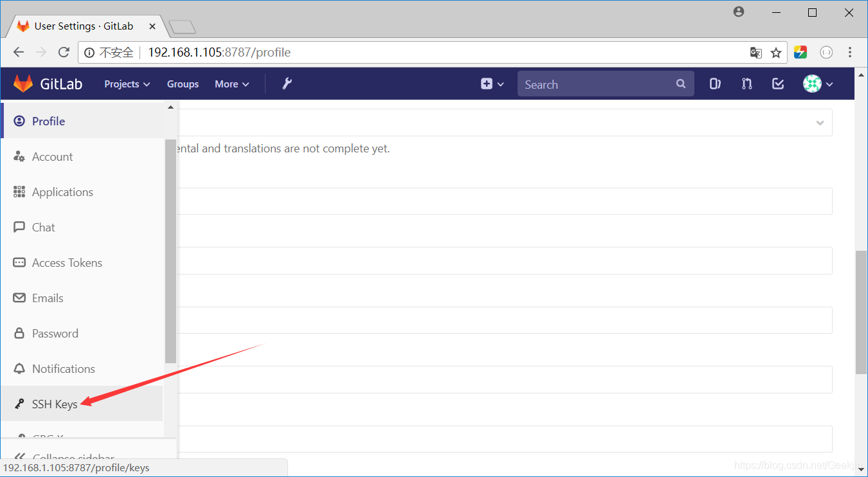
Task: Click the first empty text input field
Action: (x=505, y=201)
